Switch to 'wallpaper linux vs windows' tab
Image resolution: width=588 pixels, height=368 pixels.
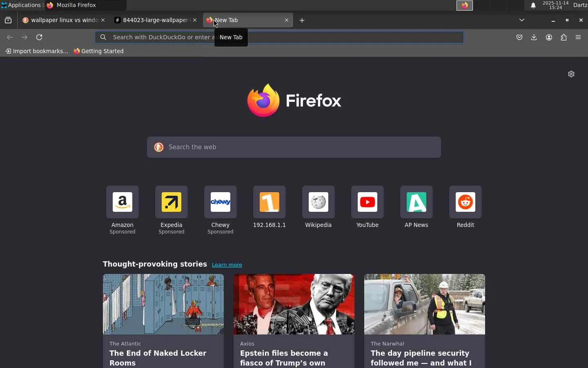(x=64, y=20)
